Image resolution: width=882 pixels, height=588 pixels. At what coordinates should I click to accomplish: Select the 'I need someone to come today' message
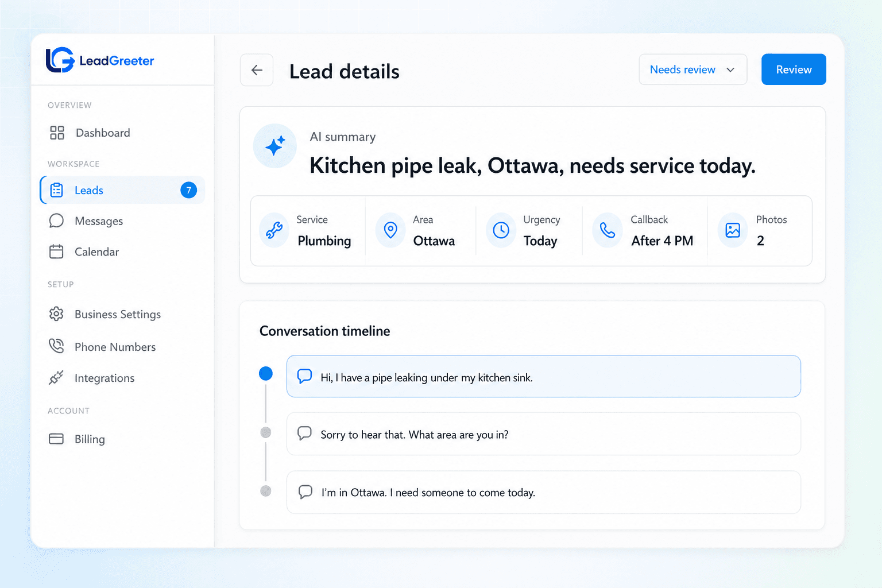click(543, 492)
